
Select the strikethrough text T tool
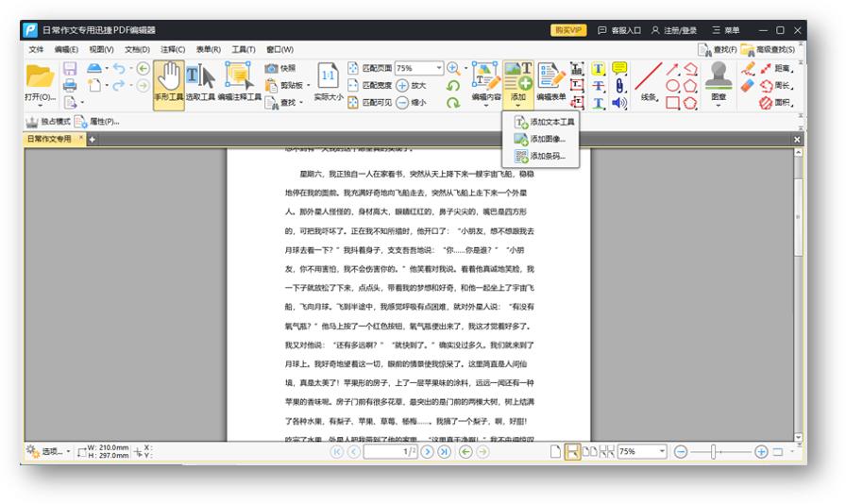tap(598, 85)
